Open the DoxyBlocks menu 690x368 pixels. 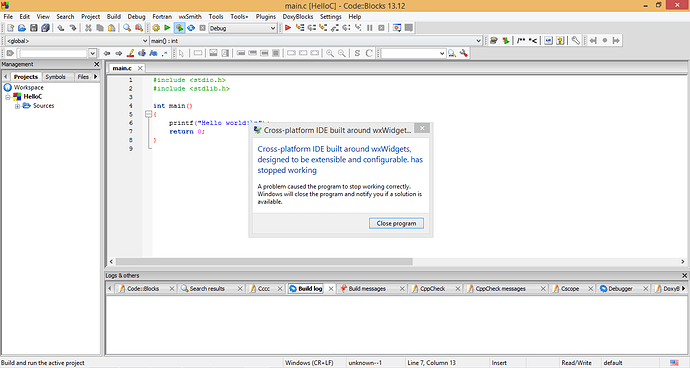pos(298,17)
